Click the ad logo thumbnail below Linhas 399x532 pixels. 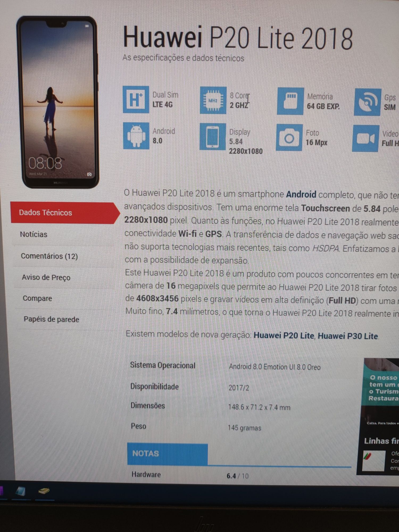[374, 460]
